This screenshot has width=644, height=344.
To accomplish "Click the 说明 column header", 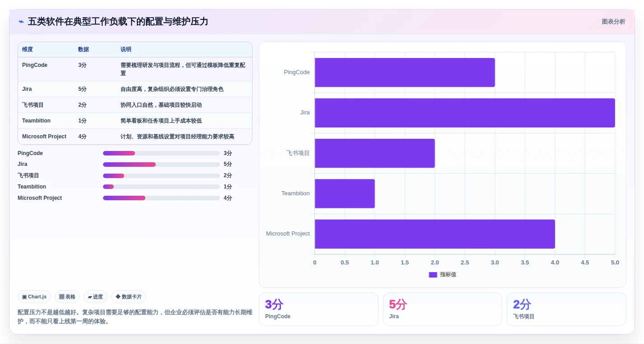I will (126, 50).
